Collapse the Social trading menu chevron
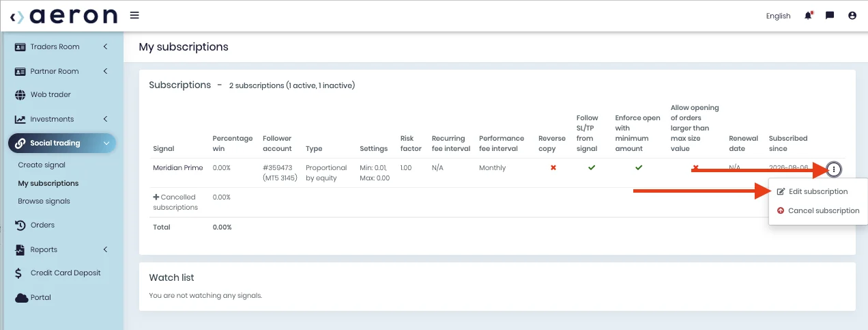This screenshot has height=330, width=868. [106, 143]
